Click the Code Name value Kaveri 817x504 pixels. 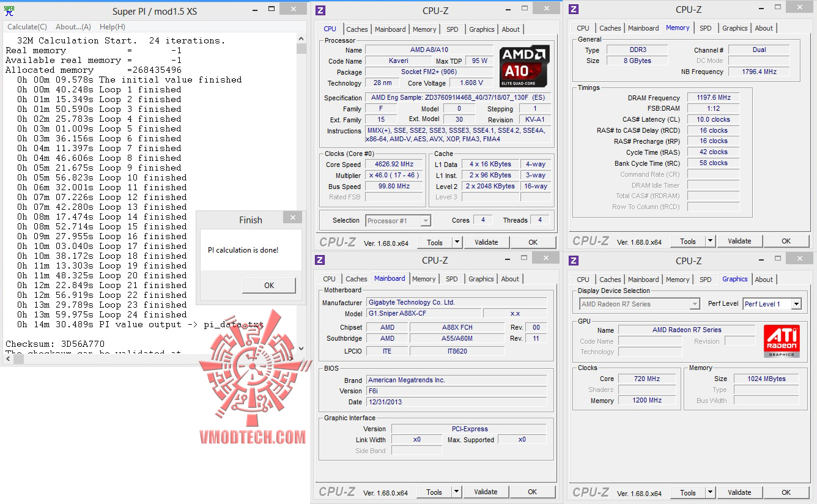(x=399, y=61)
